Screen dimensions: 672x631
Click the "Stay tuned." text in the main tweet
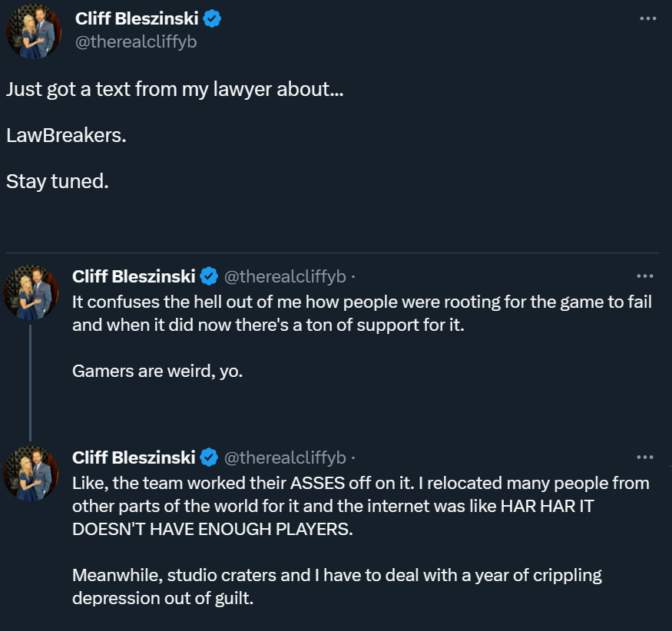[x=58, y=182]
